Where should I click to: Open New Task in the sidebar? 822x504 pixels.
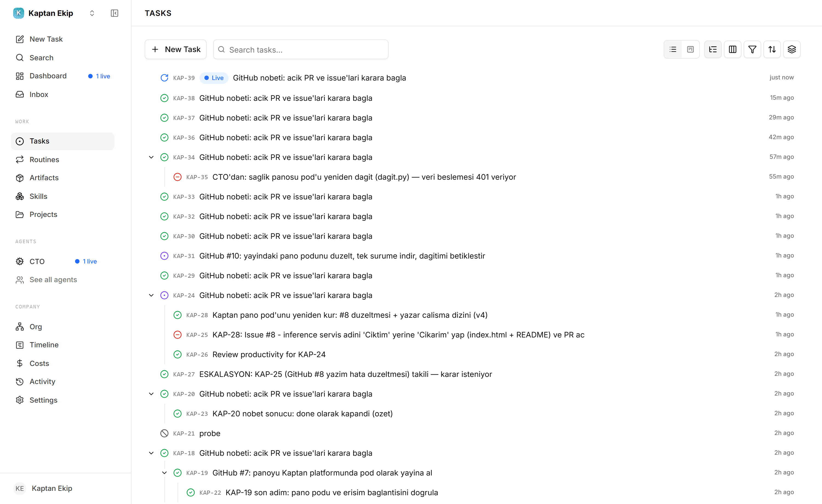coord(63,39)
